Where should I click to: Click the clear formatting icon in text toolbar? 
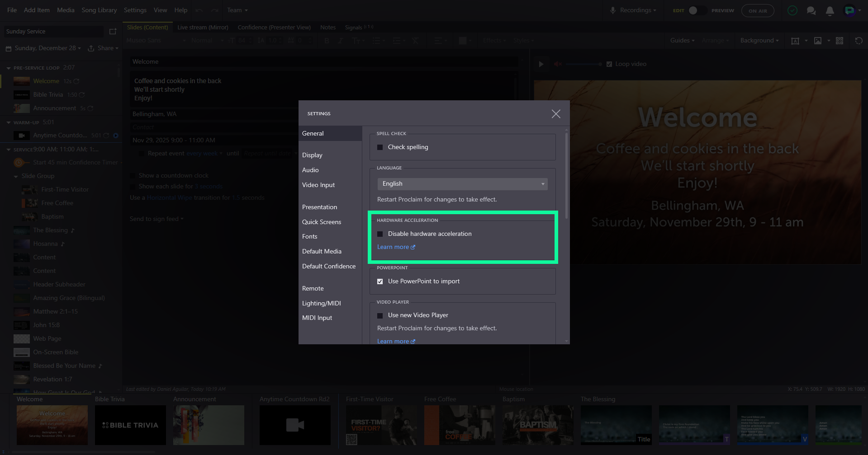click(415, 41)
